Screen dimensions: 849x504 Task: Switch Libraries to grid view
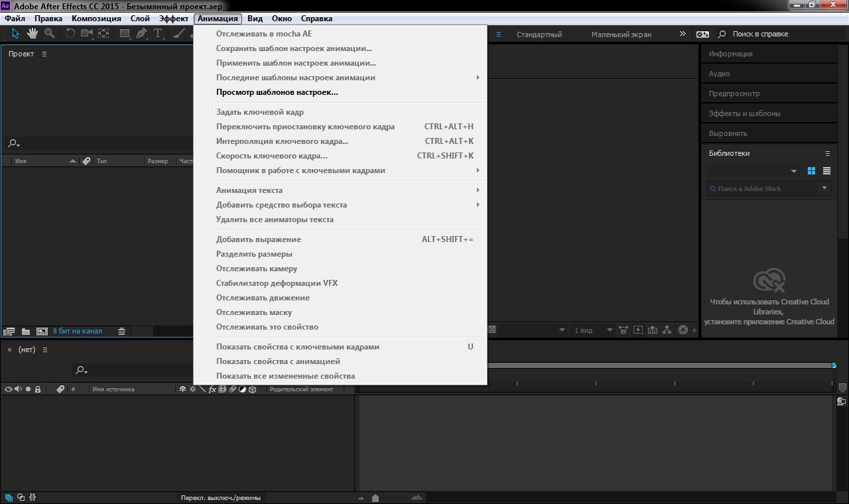(811, 171)
